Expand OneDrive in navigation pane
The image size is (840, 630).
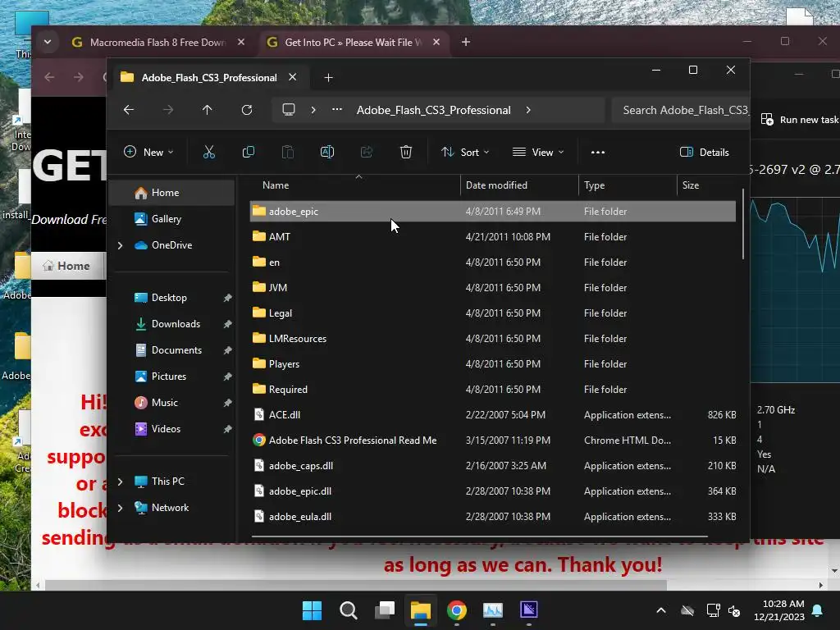[x=120, y=245]
